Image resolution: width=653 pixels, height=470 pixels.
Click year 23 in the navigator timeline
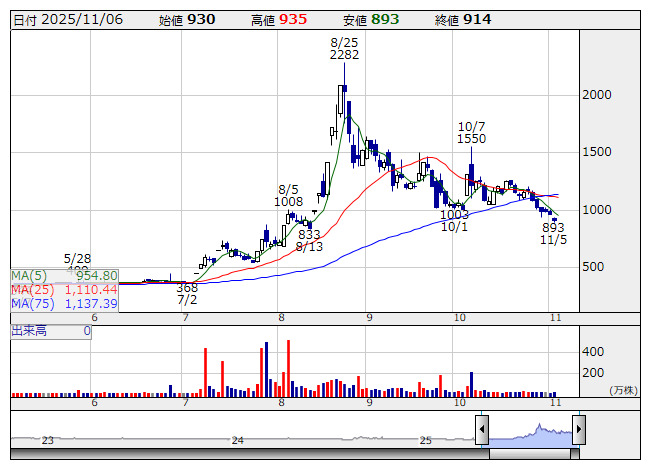pos(47,440)
